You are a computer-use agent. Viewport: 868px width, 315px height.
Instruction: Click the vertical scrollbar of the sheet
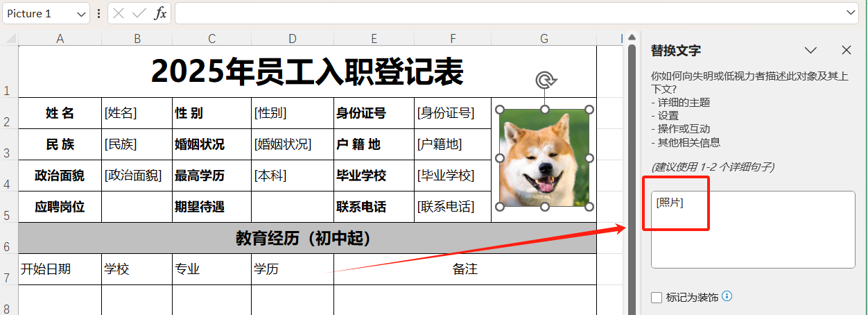click(x=632, y=173)
